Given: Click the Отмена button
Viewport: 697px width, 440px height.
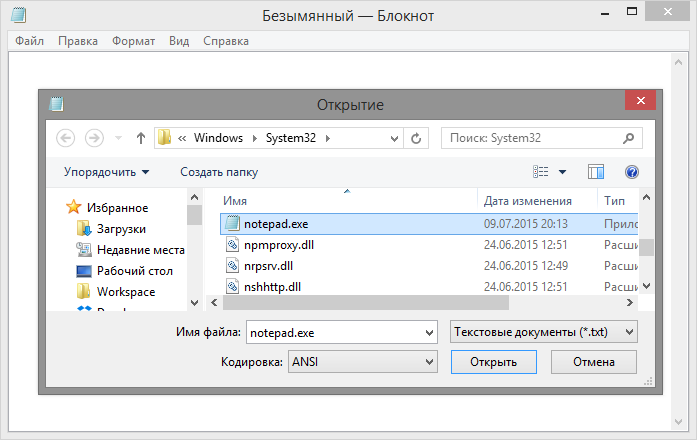Looking at the screenshot, I should pyautogui.click(x=594, y=362).
